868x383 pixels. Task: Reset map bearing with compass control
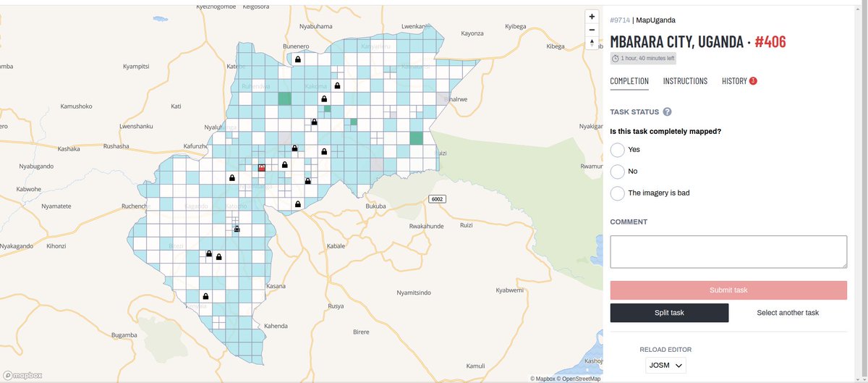(x=592, y=43)
